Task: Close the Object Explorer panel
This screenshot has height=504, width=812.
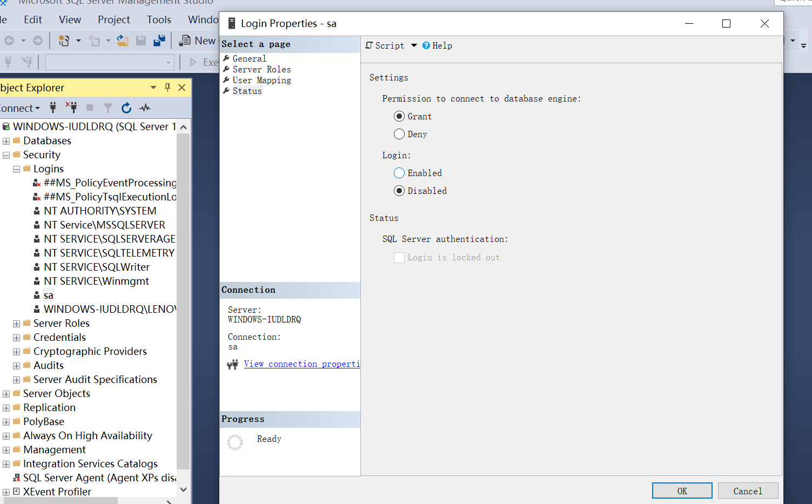Action: coord(182,88)
